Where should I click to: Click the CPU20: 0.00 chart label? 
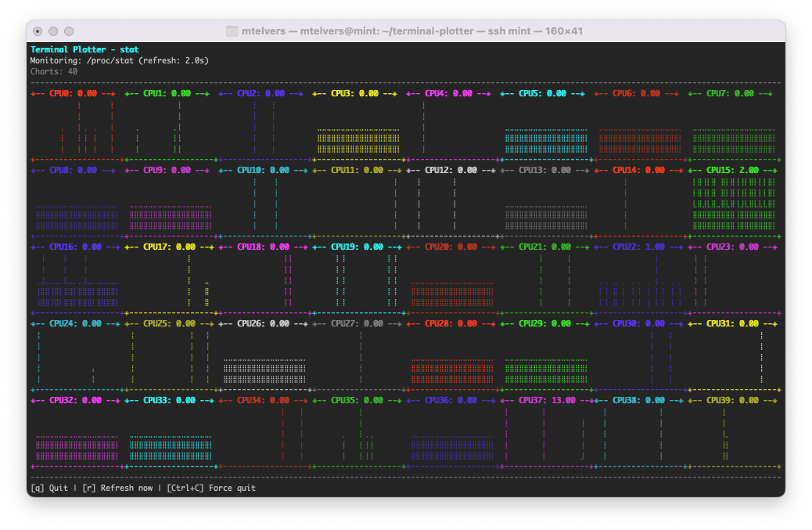coord(451,247)
